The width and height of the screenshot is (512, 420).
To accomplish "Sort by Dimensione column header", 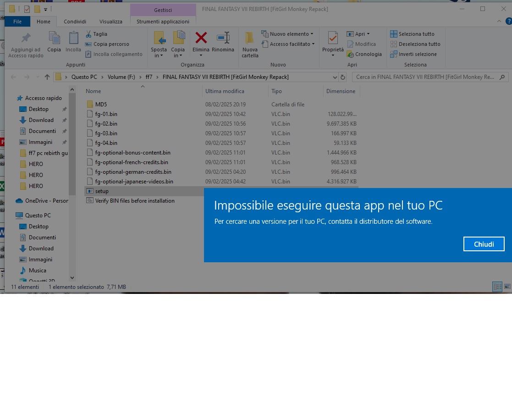I will pyautogui.click(x=341, y=91).
